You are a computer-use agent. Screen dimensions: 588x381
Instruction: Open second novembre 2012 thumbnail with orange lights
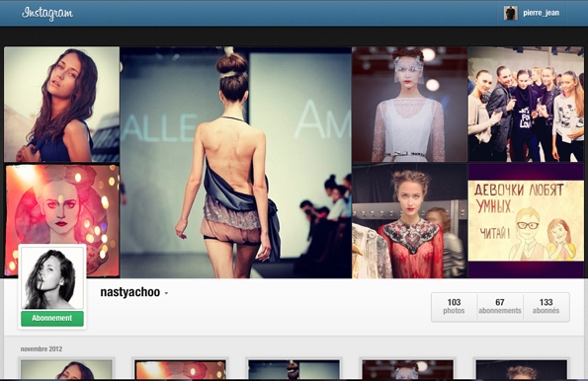point(181,369)
